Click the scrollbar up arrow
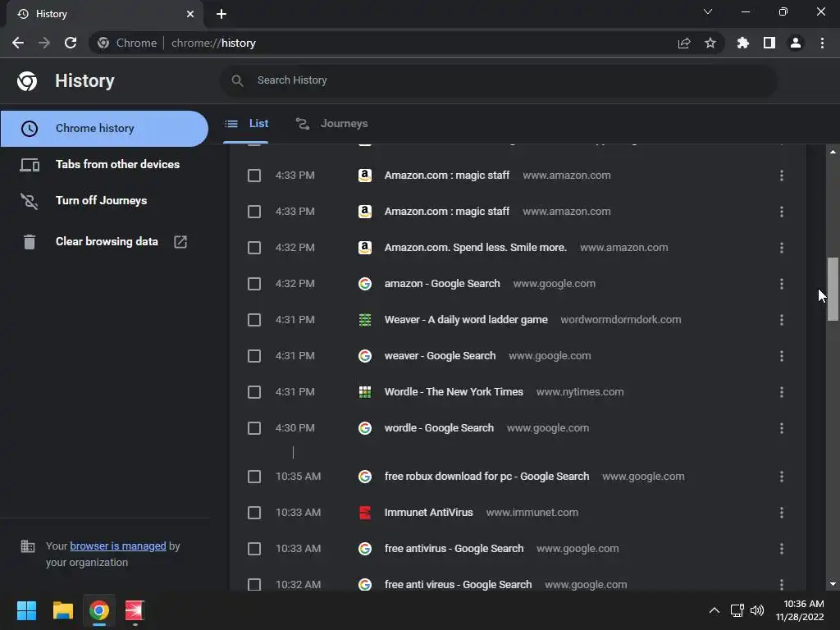Viewport: 840px width, 630px height. pyautogui.click(x=833, y=152)
